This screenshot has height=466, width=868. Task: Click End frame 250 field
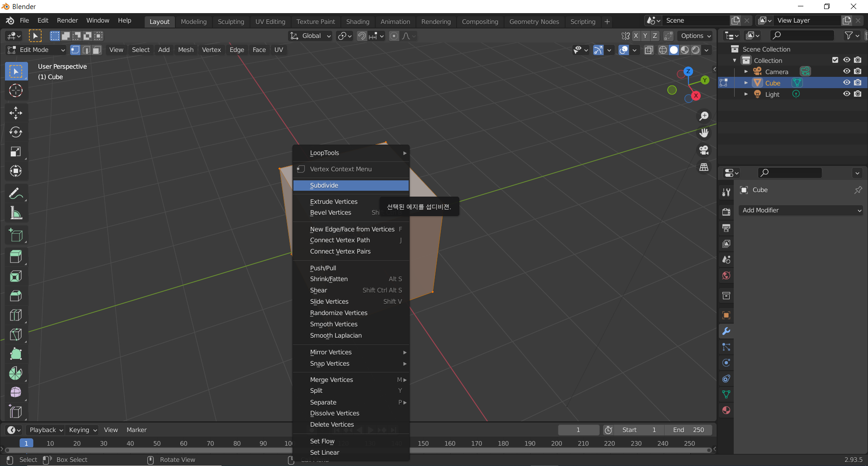point(689,430)
